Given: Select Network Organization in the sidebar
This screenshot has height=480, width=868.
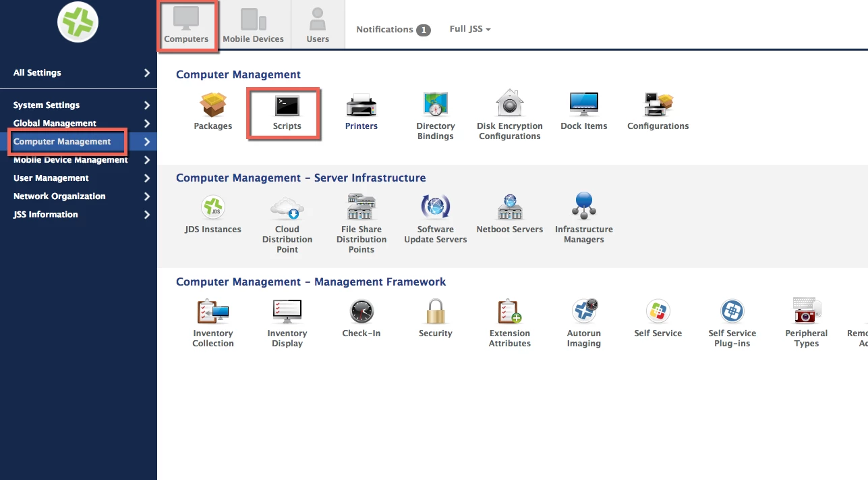Looking at the screenshot, I should pyautogui.click(x=59, y=196).
